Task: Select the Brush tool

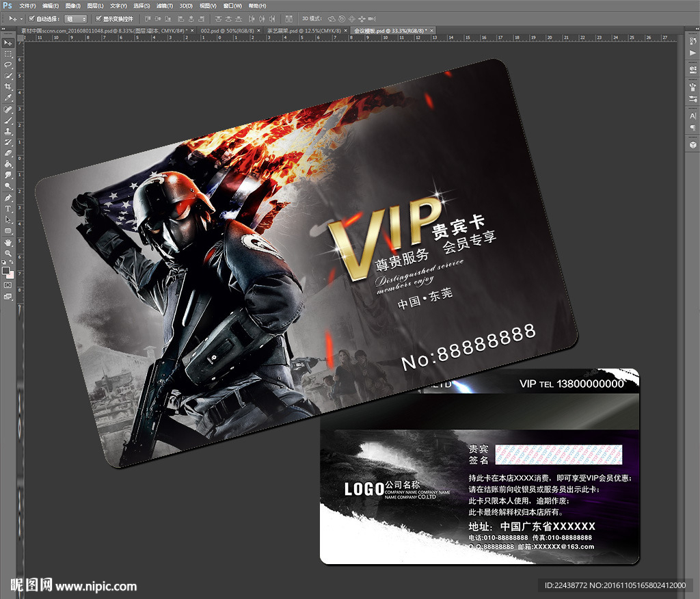Action: (x=8, y=120)
